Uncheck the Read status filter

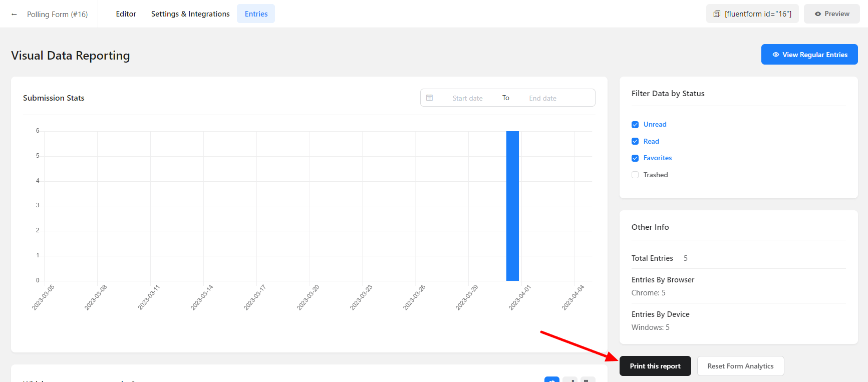click(x=635, y=142)
